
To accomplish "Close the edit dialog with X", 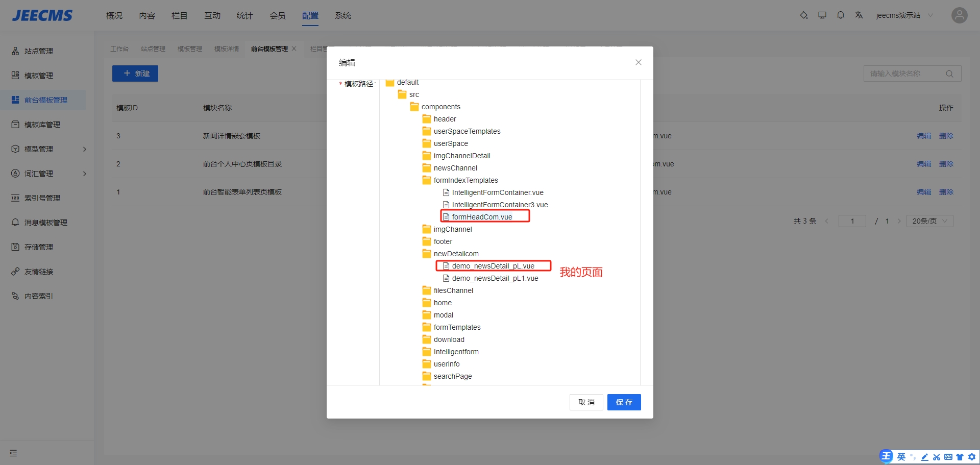I will click(x=638, y=62).
